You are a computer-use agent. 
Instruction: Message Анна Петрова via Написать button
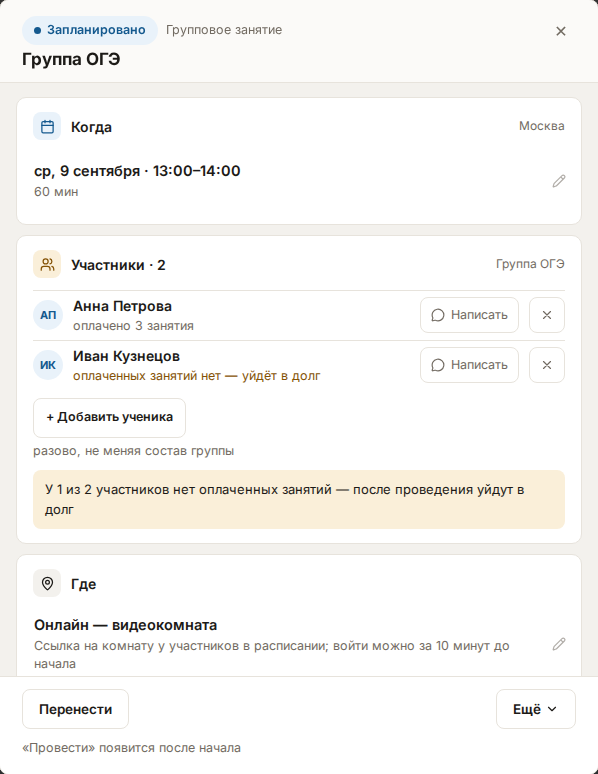469,315
